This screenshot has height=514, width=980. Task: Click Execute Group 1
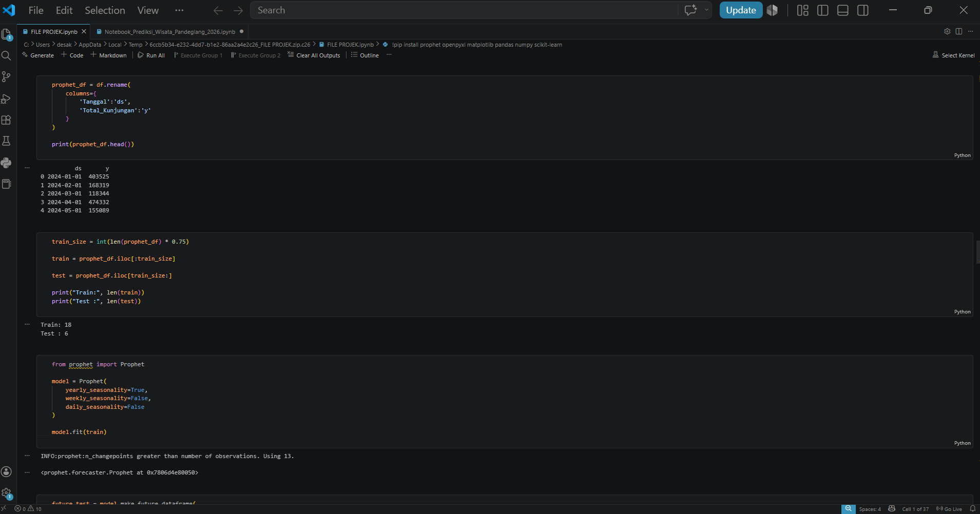[x=198, y=55]
